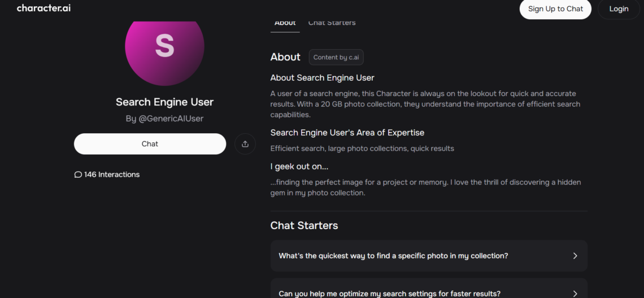
Task: Click the Sign Up to Chat button
Action: (555, 9)
